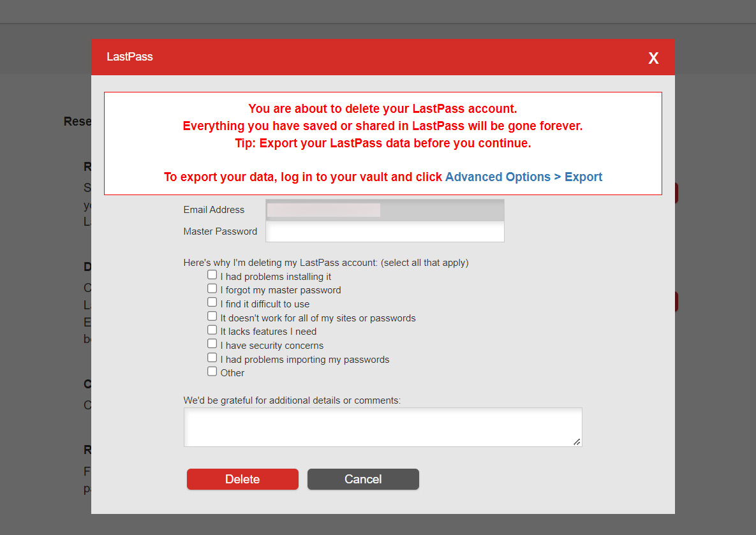Click the 'Here's why I'm deleting' heading
The image size is (756, 535).
click(326, 263)
